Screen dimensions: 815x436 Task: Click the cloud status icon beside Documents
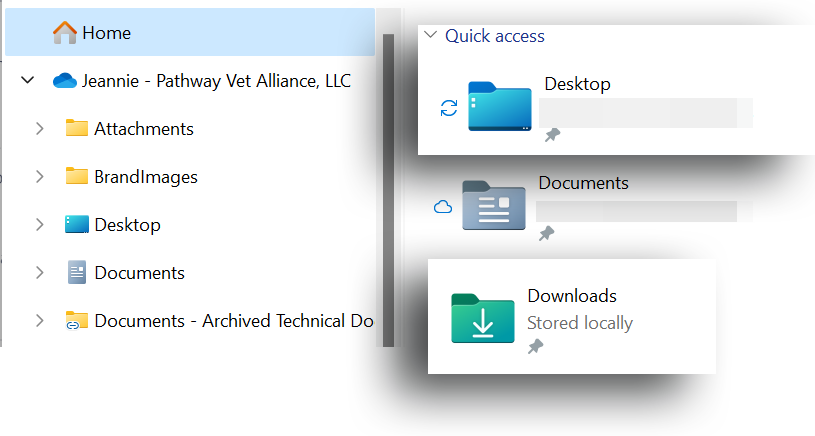click(x=443, y=207)
